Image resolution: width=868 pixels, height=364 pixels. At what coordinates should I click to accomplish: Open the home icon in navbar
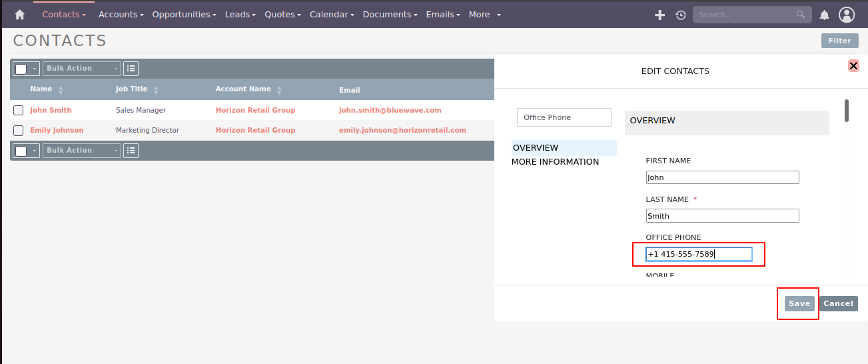point(19,14)
